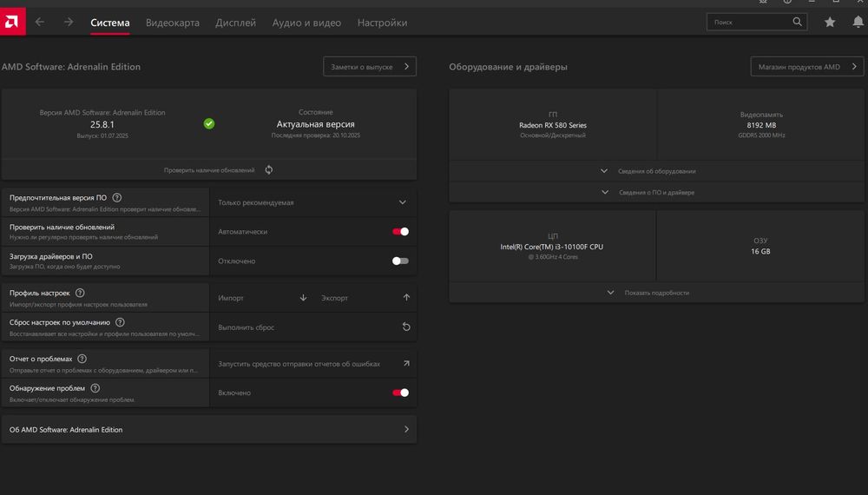Click the search magnifier icon
868x495 pixels.
pos(797,22)
